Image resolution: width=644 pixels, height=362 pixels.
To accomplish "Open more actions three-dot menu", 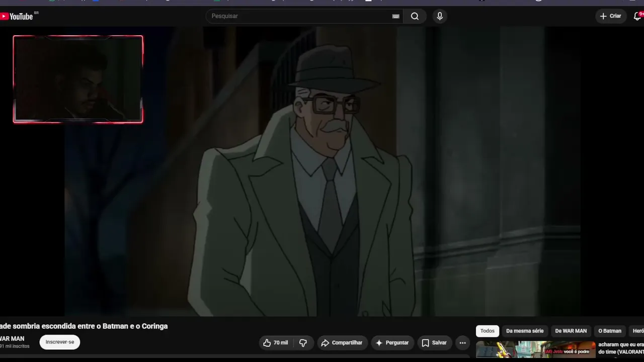I will [x=463, y=343].
